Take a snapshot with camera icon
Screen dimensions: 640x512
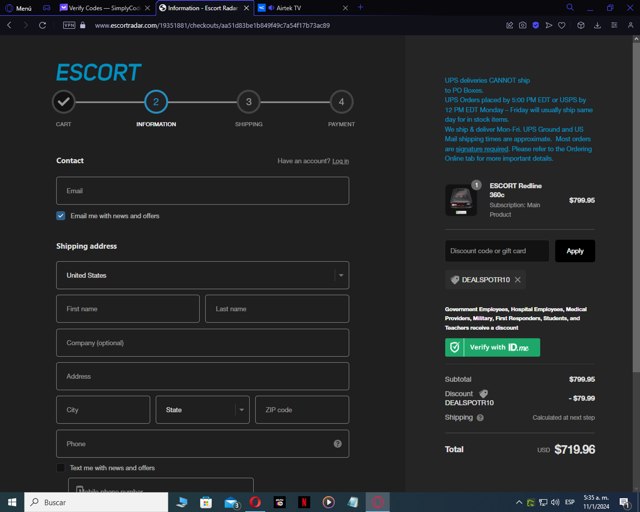pos(522,25)
